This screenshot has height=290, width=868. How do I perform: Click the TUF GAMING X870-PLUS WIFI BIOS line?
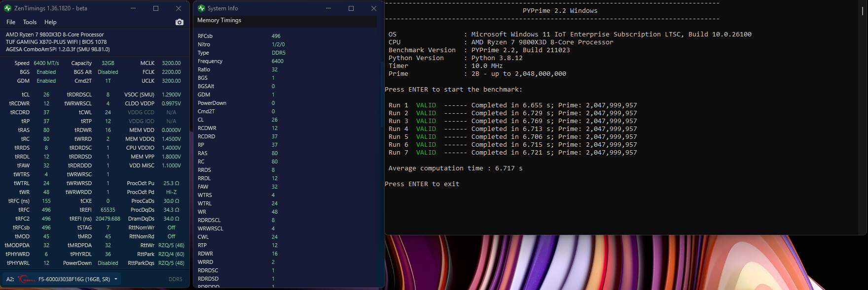click(x=56, y=42)
